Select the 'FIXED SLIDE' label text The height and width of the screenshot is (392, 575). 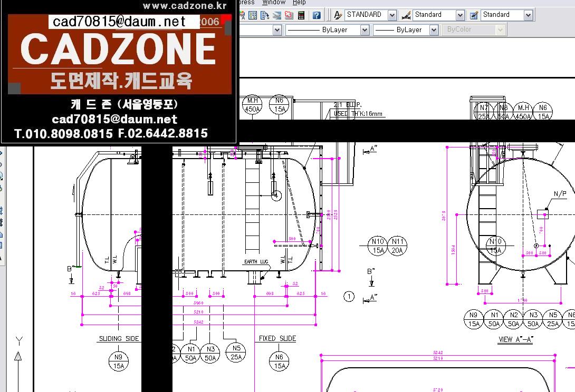tap(277, 338)
